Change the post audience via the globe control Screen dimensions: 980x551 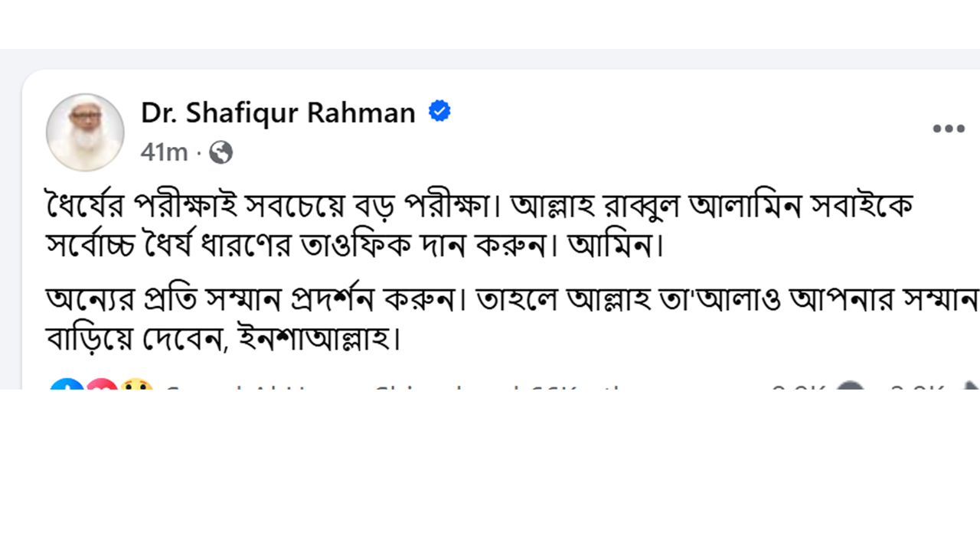click(220, 153)
